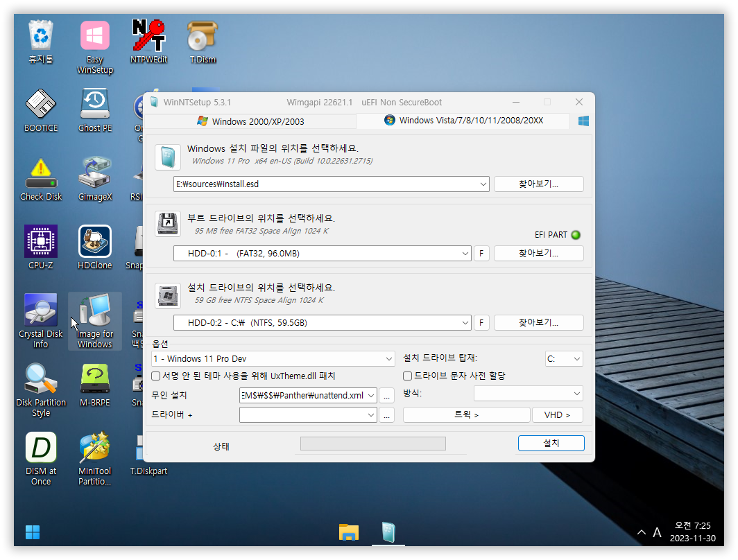Open File Explorer from the taskbar
The image size is (738, 560).
[x=349, y=532]
